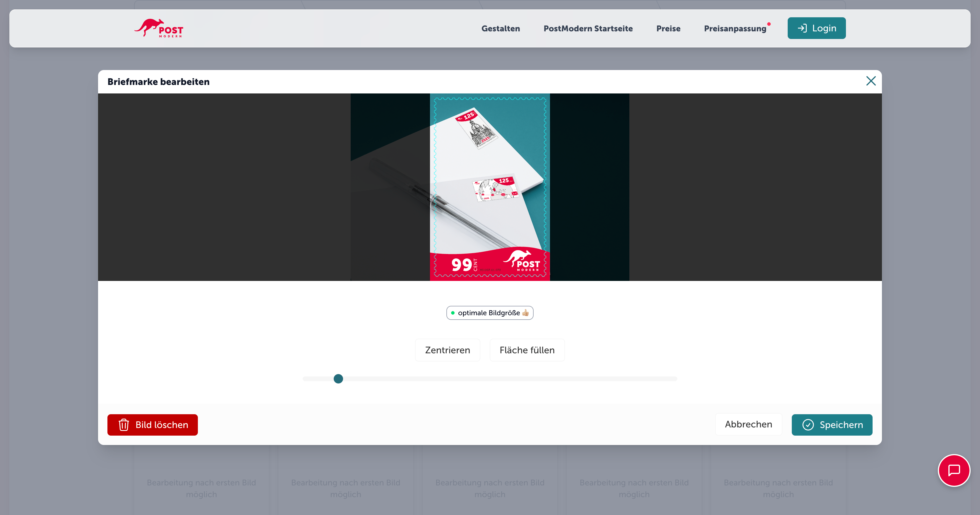Save the stamp with Speichern
980x515 pixels.
click(832, 425)
